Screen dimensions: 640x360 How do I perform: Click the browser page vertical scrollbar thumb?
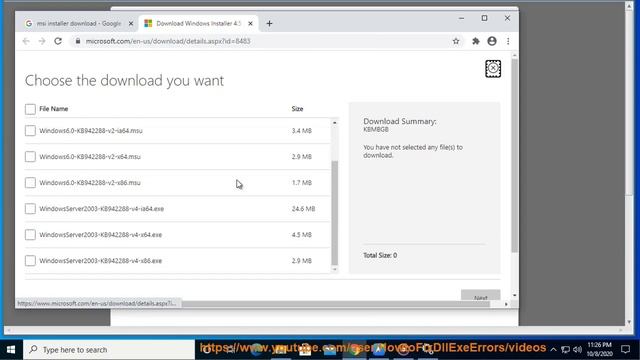point(514,155)
